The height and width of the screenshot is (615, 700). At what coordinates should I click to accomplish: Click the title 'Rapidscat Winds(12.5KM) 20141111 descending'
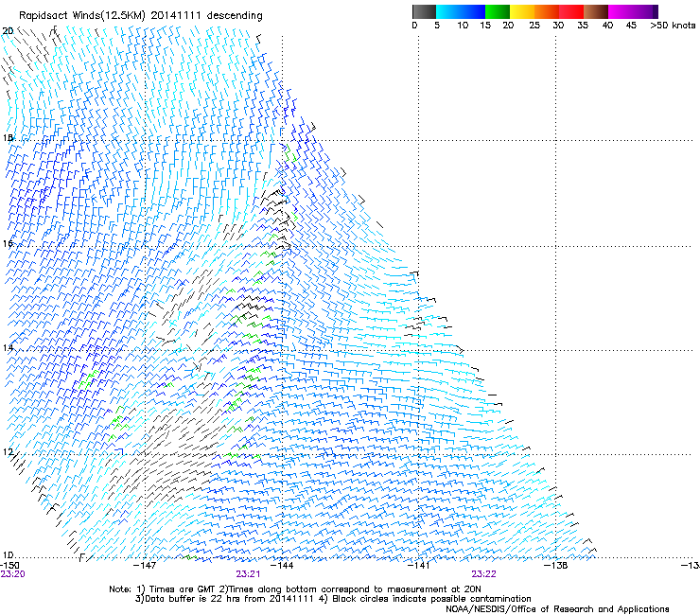141,16
